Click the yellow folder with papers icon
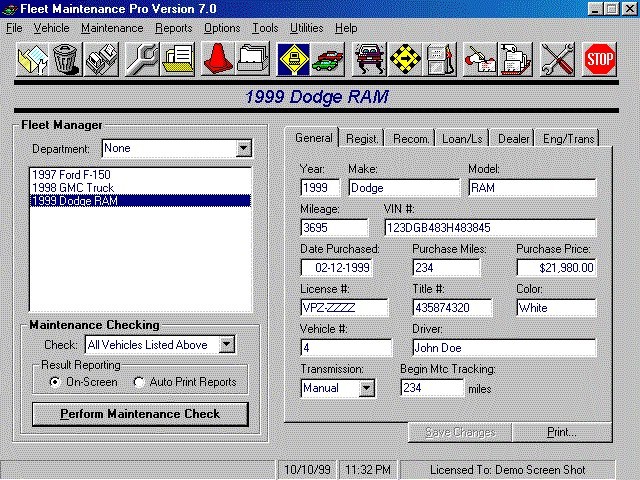The height and width of the screenshot is (480, 640). [178, 60]
